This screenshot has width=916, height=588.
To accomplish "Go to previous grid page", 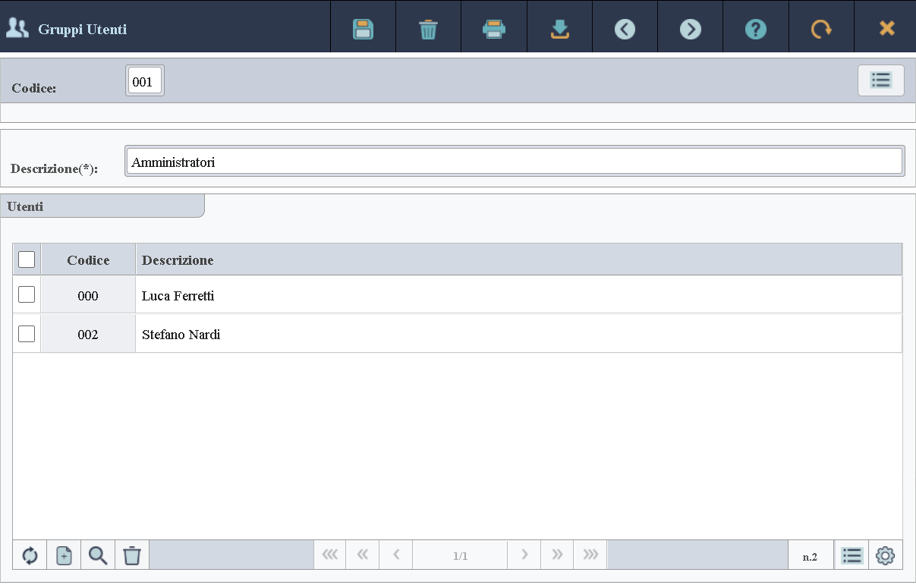I will (395, 555).
